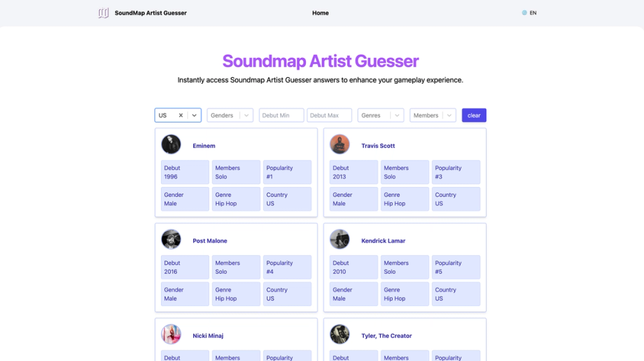The height and width of the screenshot is (361, 644).
Task: Click Post Malone's Debut 2016 tile
Action: click(185, 268)
